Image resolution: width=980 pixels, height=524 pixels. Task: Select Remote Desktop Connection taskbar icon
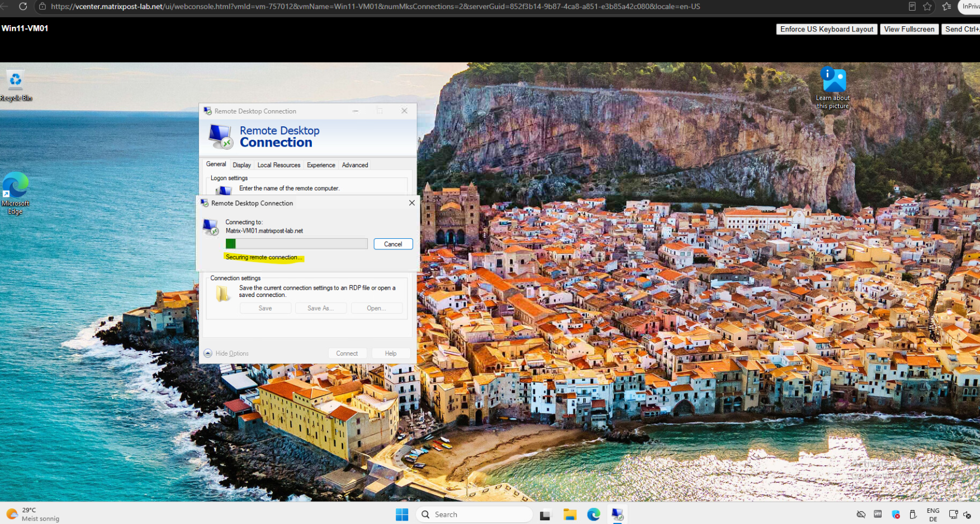pos(617,514)
